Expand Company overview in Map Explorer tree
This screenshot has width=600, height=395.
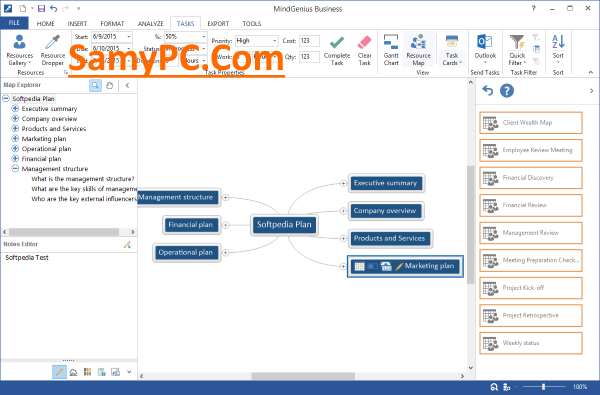(x=15, y=119)
